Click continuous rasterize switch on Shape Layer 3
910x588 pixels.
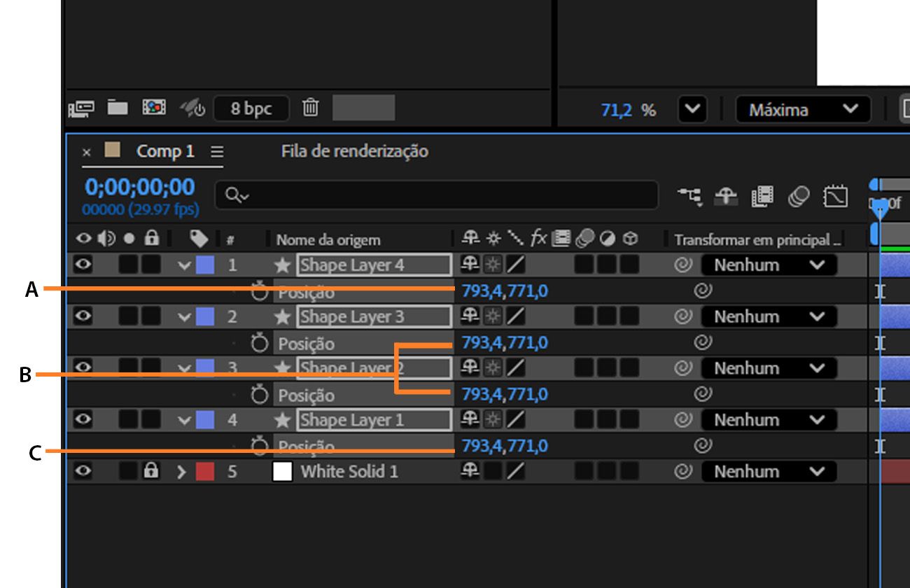[493, 316]
